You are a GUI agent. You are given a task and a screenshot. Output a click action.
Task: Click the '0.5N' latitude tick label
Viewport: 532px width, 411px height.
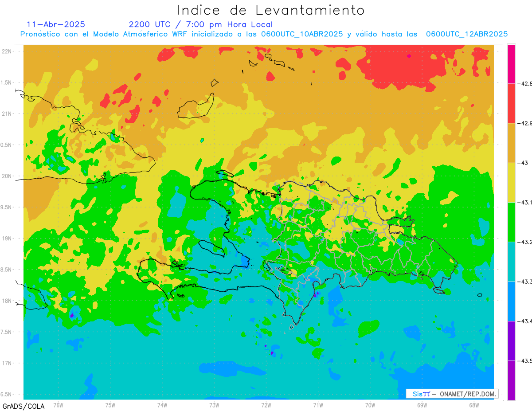pyautogui.click(x=6, y=145)
